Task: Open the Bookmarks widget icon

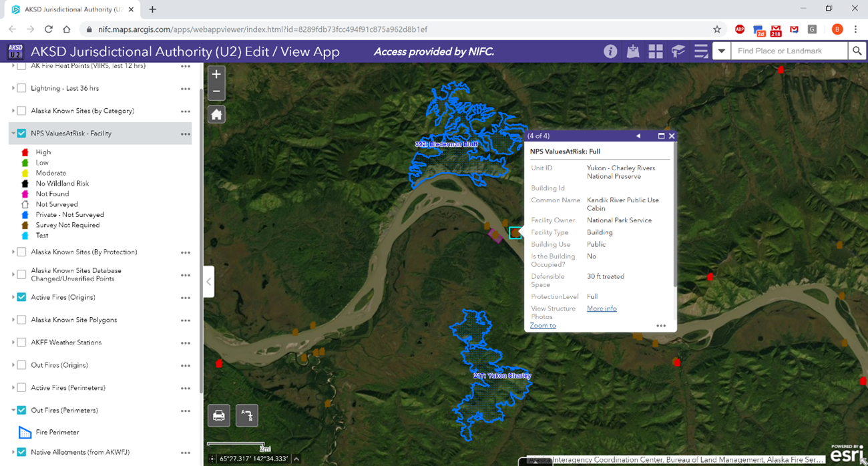Action: tap(678, 51)
